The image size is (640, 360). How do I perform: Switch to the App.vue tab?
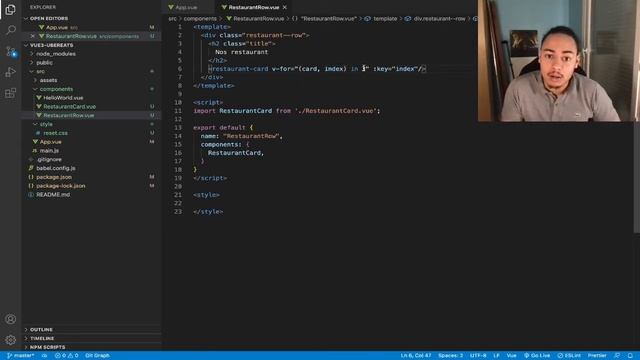(x=187, y=7)
